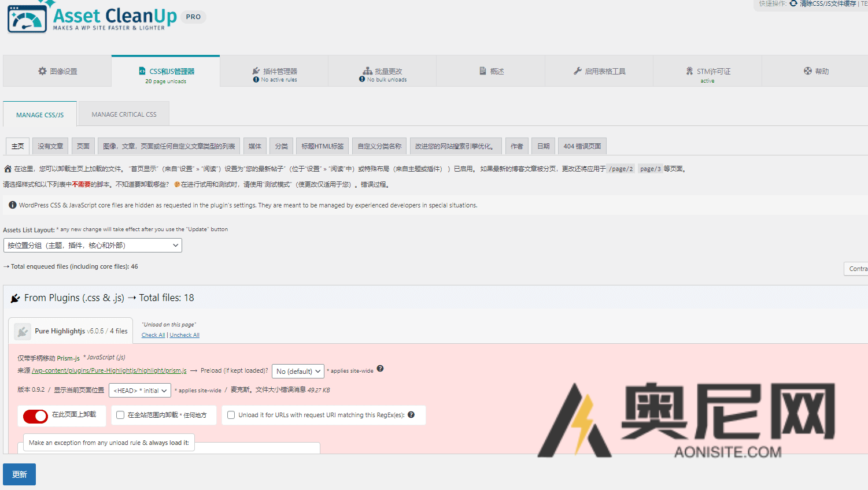Click the Asset CleanUp logo icon
The height and width of the screenshot is (490, 868).
coord(27,17)
